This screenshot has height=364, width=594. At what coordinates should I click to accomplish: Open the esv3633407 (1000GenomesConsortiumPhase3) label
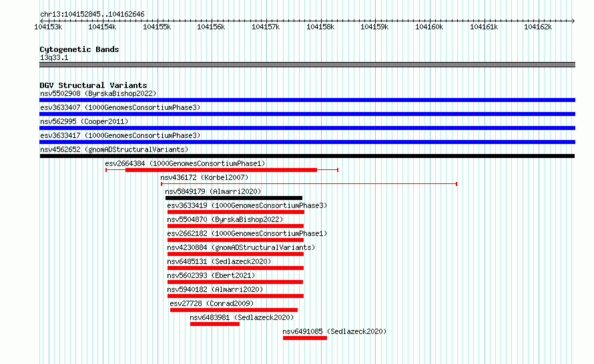tap(120, 107)
